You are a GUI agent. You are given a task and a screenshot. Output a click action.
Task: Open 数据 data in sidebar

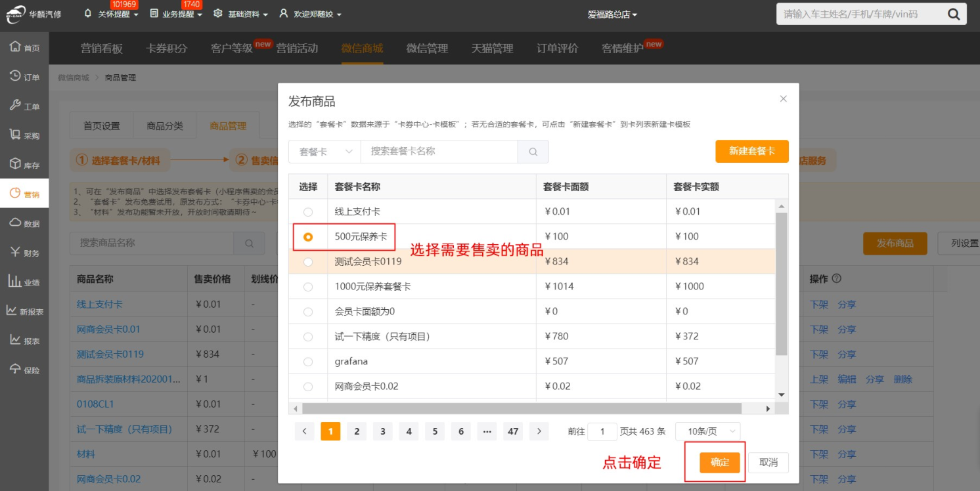24,223
